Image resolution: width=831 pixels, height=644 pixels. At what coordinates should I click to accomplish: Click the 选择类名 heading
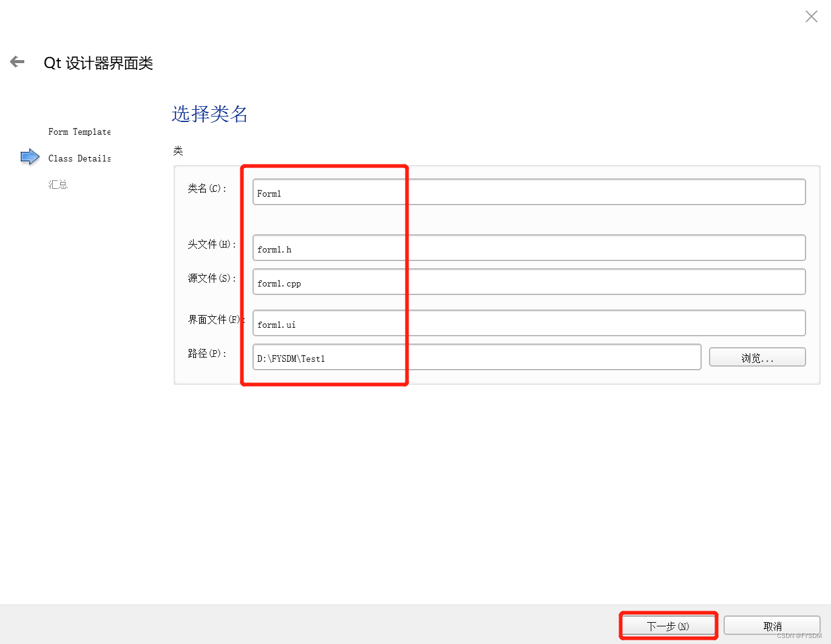tap(209, 114)
